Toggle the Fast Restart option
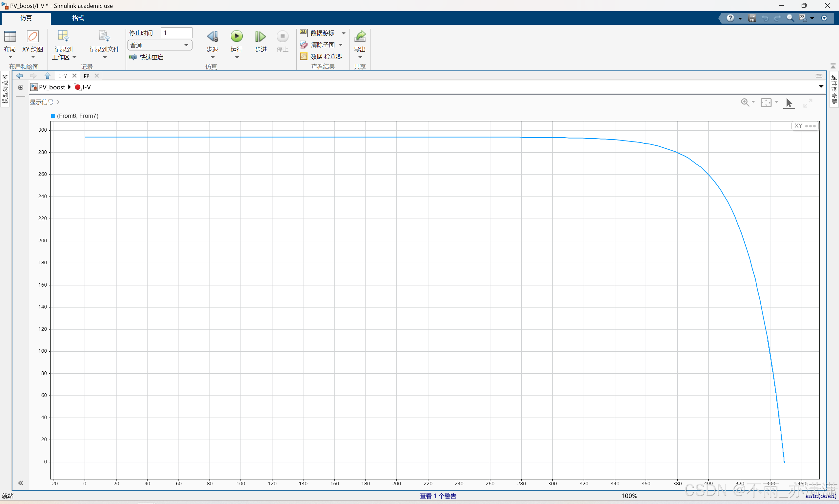 click(147, 57)
